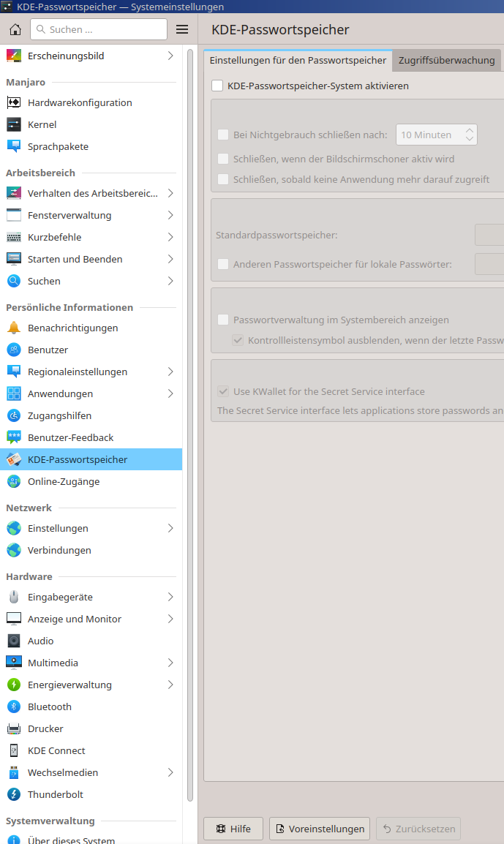
Task: Click the Online-Zugänge globe icon
Action: point(14,482)
